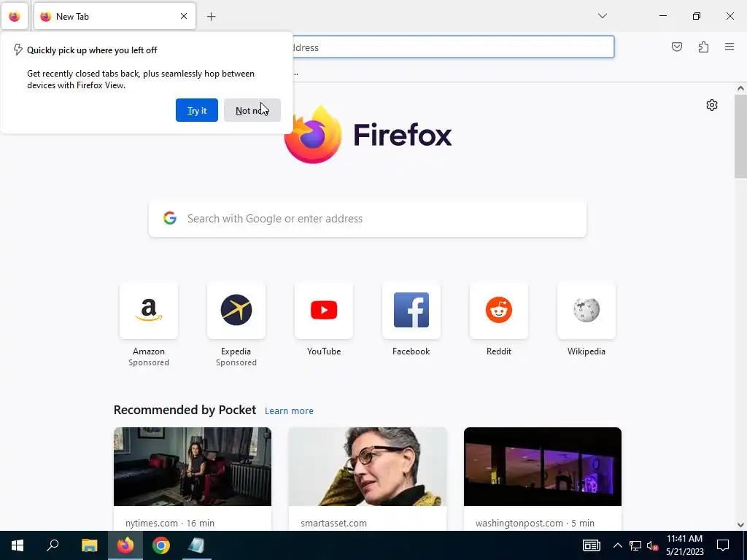The image size is (747, 560).
Task: Open the taskbar clock and date
Action: [684, 545]
